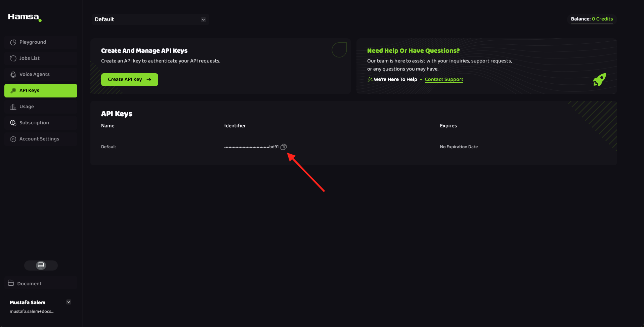
Task: Toggle the monitor theme switch
Action: pyautogui.click(x=41, y=265)
